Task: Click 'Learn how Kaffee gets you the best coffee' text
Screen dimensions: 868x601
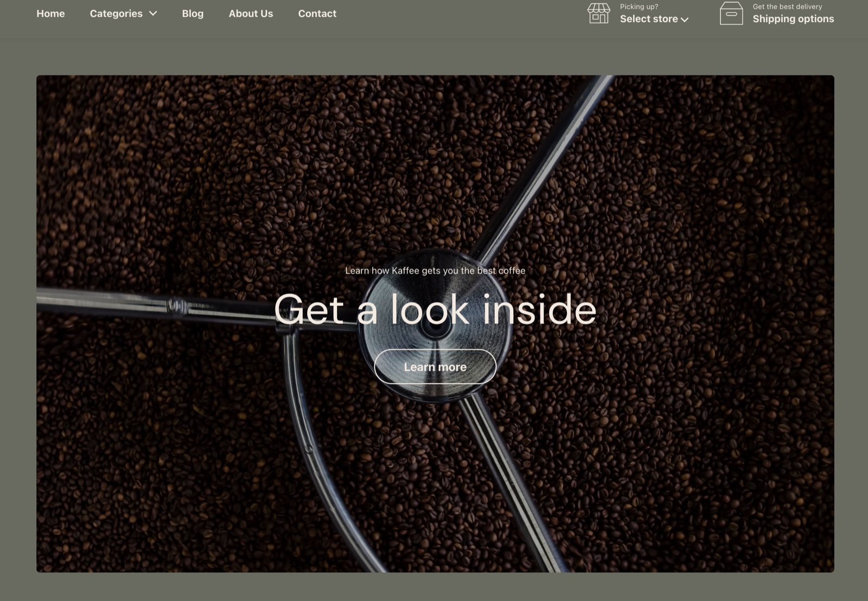Action: [435, 271]
